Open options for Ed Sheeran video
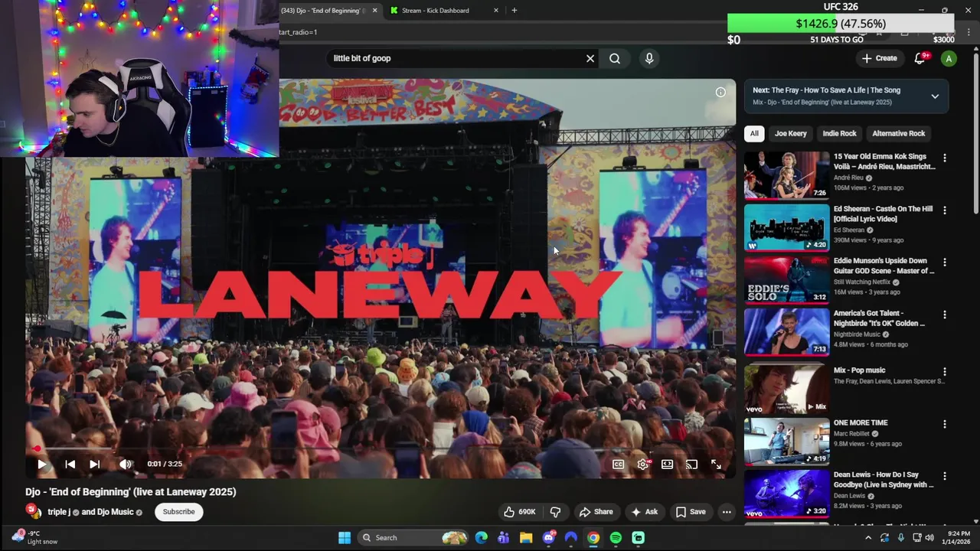 pyautogui.click(x=945, y=210)
